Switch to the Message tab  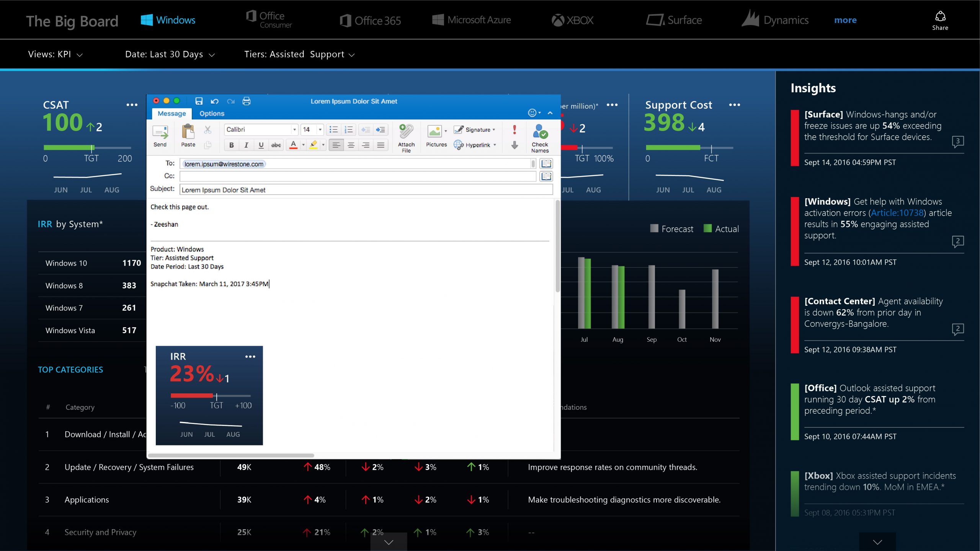[x=171, y=114]
